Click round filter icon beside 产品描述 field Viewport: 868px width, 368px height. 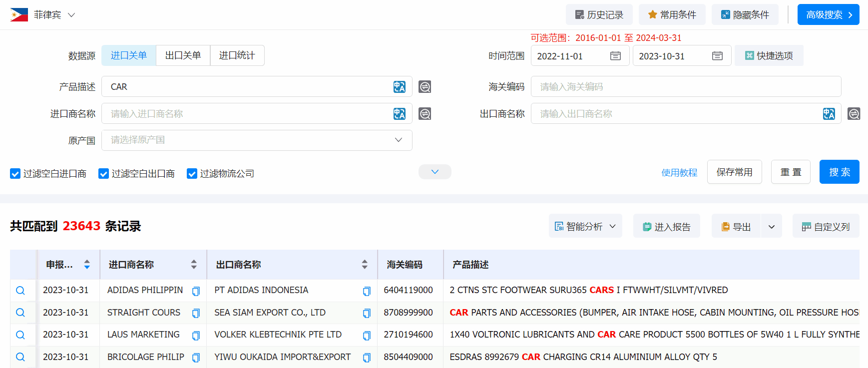pos(425,87)
